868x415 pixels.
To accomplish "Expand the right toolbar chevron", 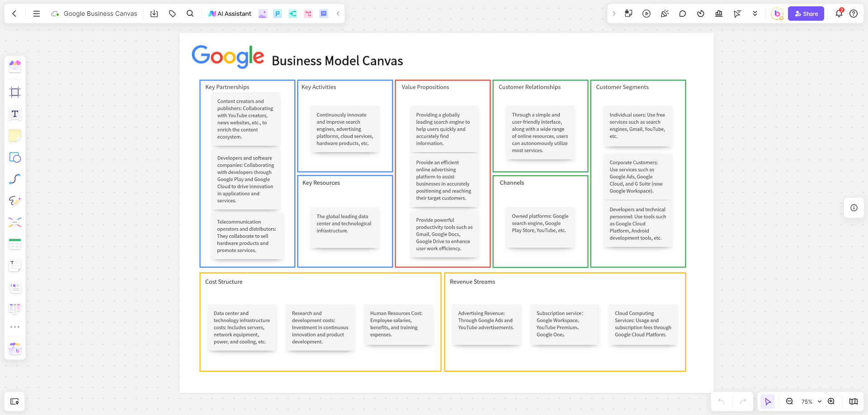I will pyautogui.click(x=614, y=14).
